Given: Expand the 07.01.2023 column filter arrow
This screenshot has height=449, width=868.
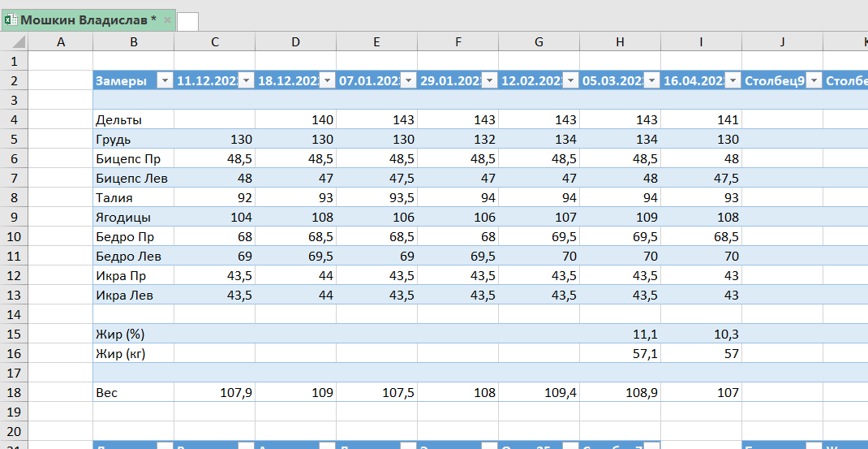Looking at the screenshot, I should point(409,81).
